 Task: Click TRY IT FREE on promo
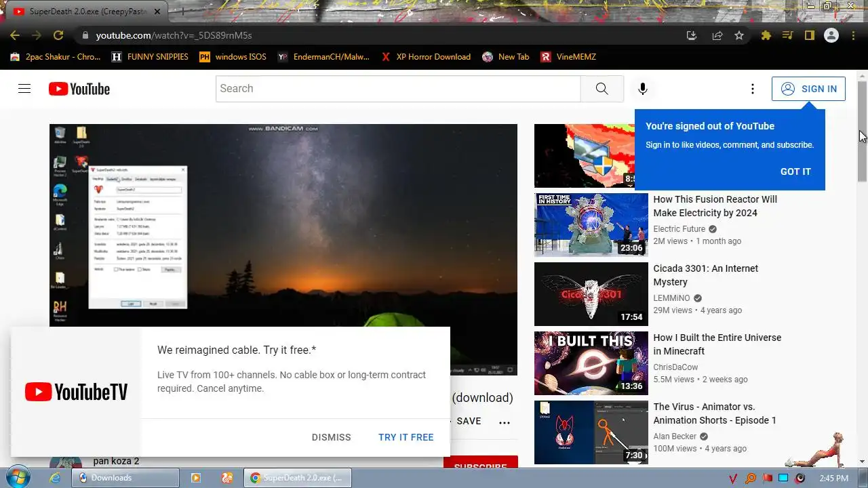point(406,437)
